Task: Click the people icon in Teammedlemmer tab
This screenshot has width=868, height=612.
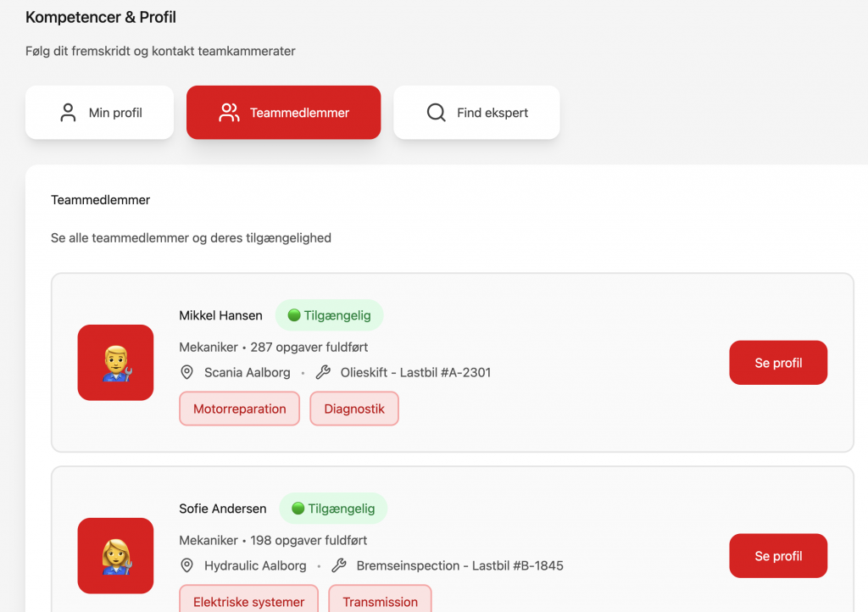Action: (x=229, y=113)
